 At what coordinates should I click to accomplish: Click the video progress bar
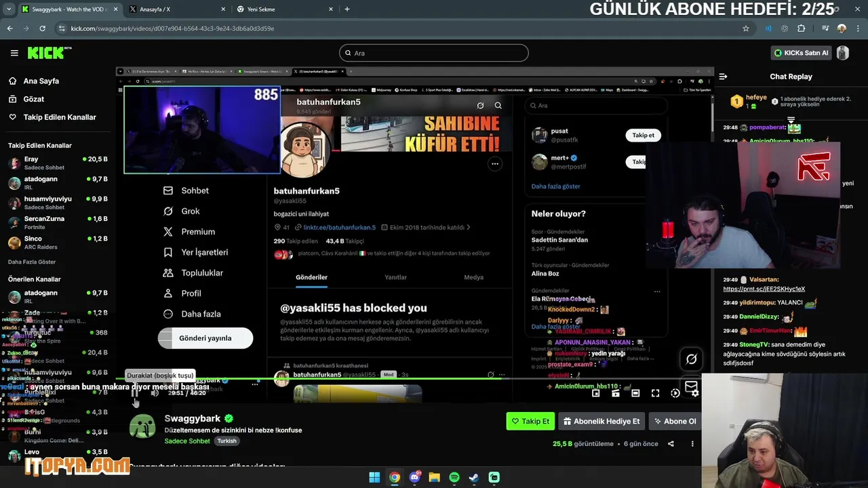[x=415, y=378]
